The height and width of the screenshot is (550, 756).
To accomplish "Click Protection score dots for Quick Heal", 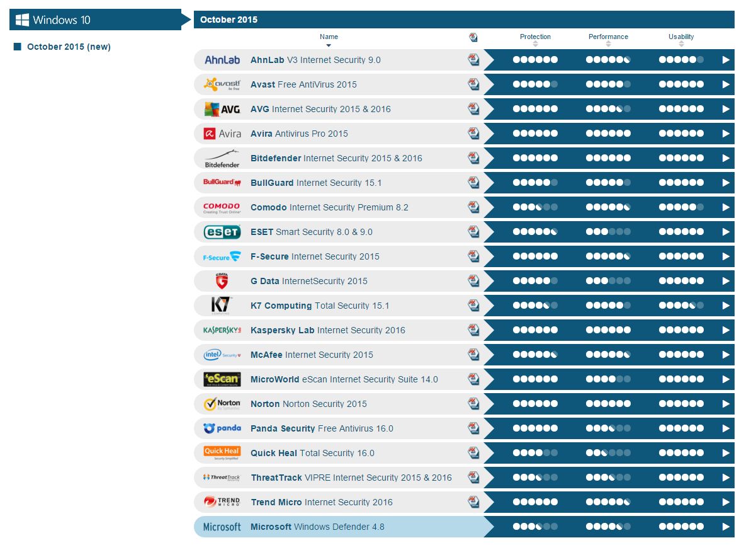I will point(535,453).
